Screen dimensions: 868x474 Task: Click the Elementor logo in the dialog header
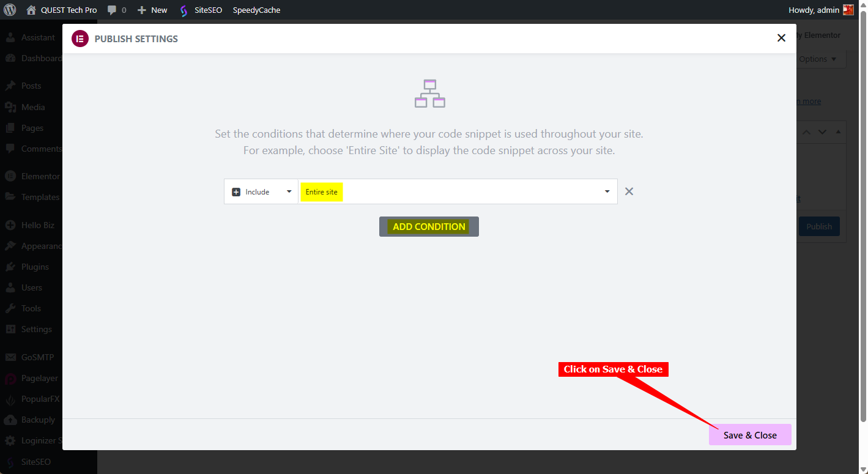[80, 39]
